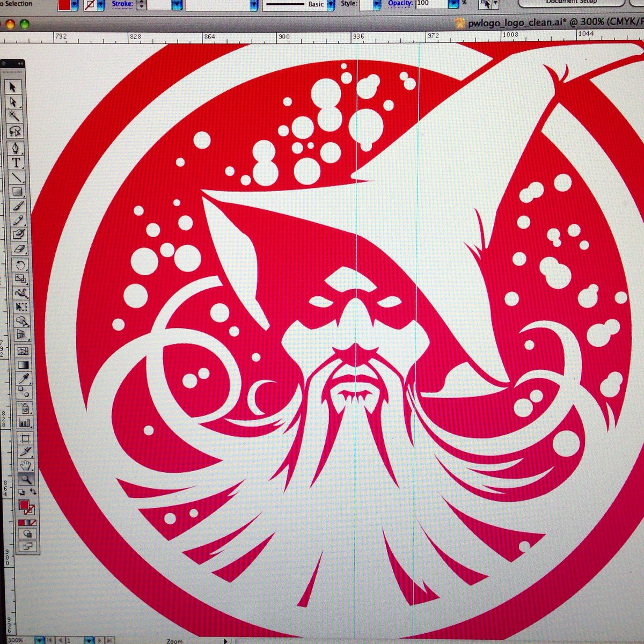Screen dimensions: 644x644
Task: Click the Document Setup button
Action: 573,3
